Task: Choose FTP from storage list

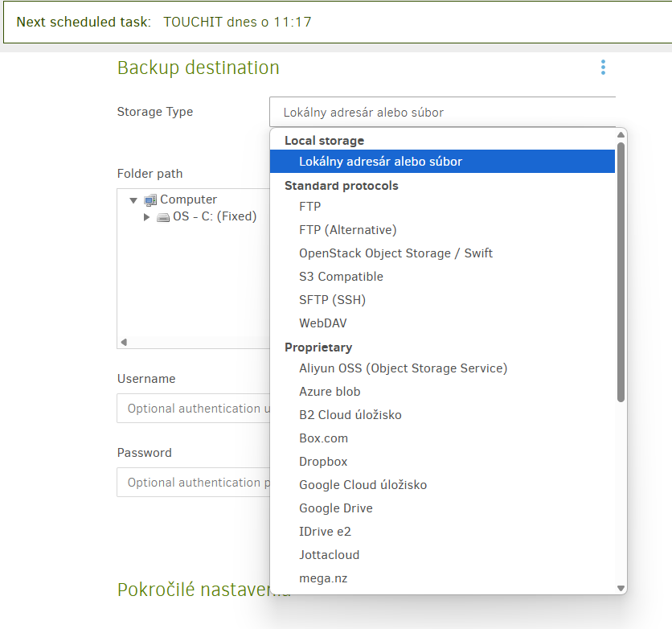Action: pyautogui.click(x=310, y=207)
